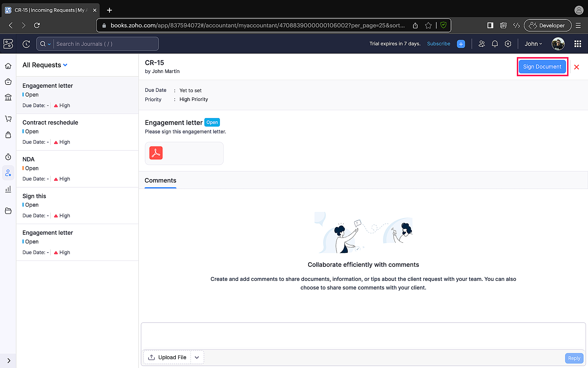Open the Banking icon in sidebar
This screenshot has width=588, height=368.
pyautogui.click(x=8, y=97)
